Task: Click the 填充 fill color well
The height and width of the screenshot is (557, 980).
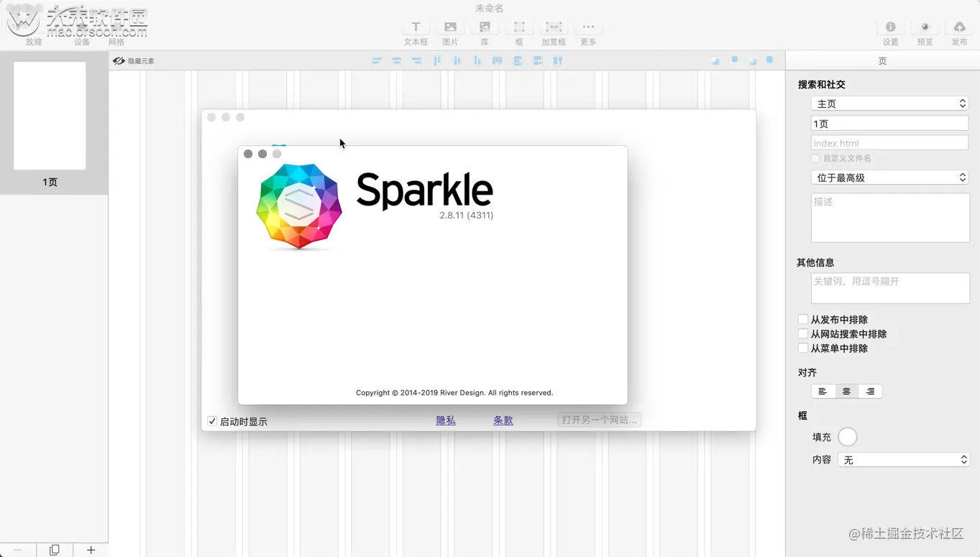Action: [848, 437]
